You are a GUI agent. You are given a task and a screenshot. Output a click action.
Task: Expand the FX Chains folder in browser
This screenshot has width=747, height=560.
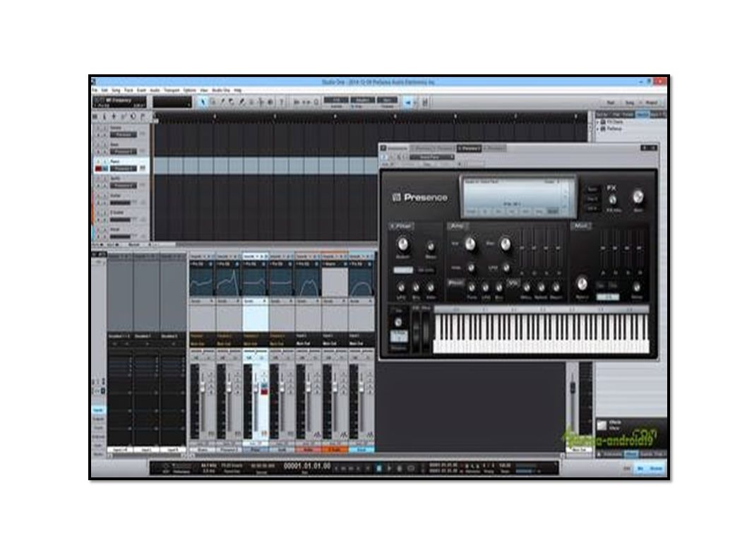[x=598, y=122]
